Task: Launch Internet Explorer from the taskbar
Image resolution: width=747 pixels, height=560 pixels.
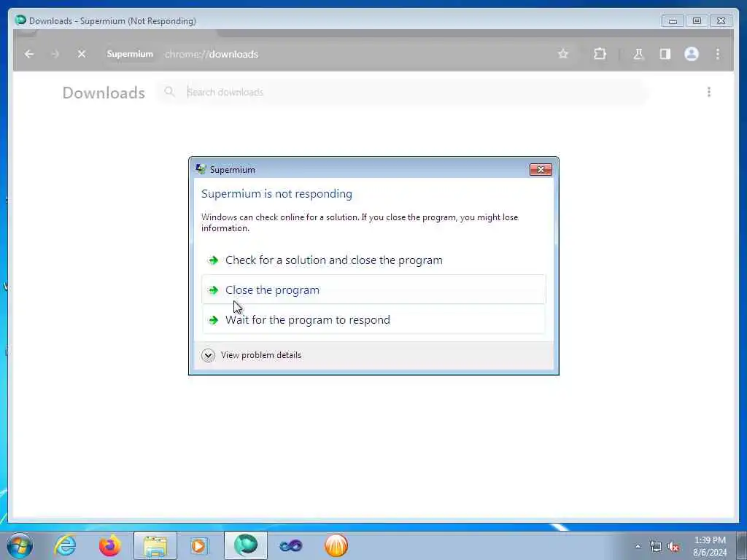Action: (65, 545)
